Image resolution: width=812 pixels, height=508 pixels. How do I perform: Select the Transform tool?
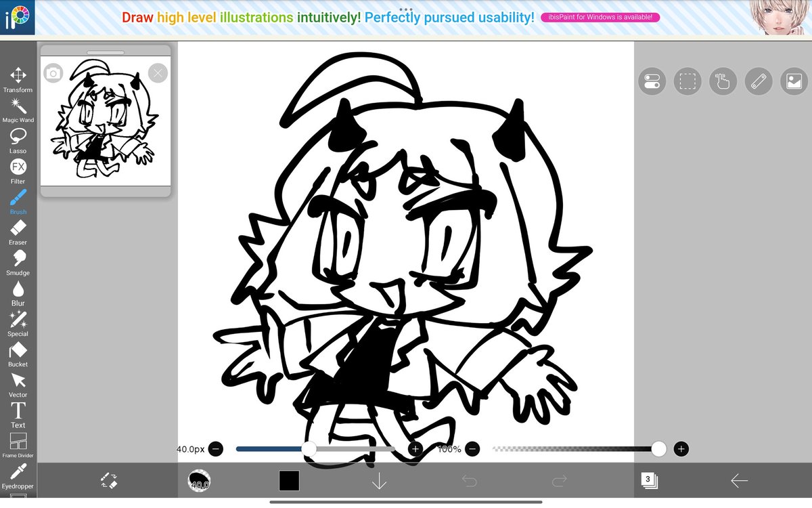point(18,80)
